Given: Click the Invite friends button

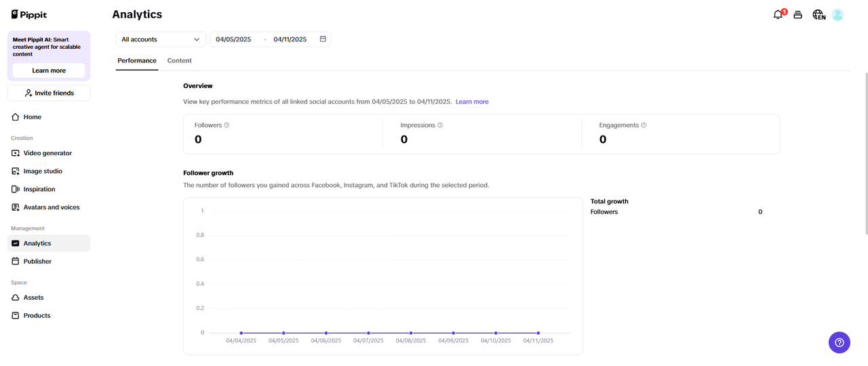Looking at the screenshot, I should point(49,93).
